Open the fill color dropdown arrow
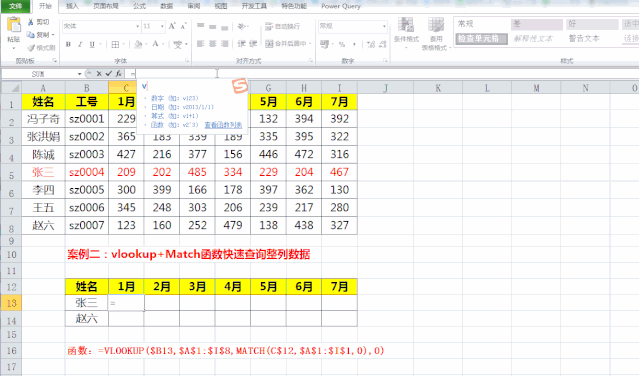 coord(146,44)
